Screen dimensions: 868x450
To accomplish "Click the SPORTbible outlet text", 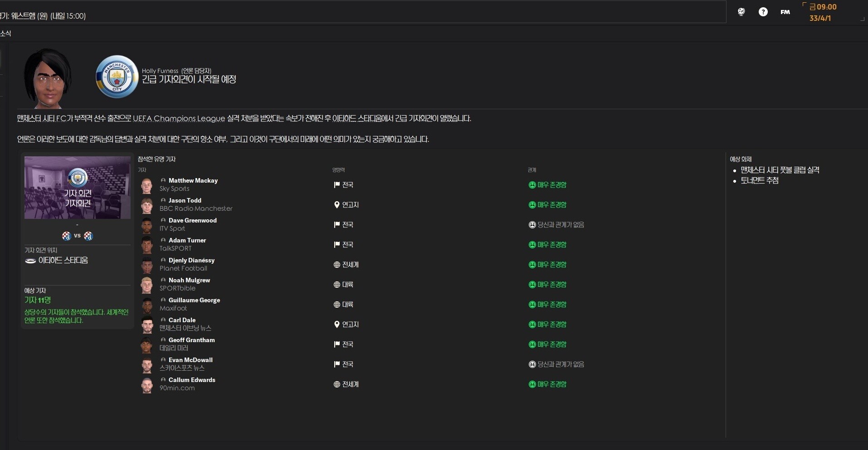I will [177, 288].
